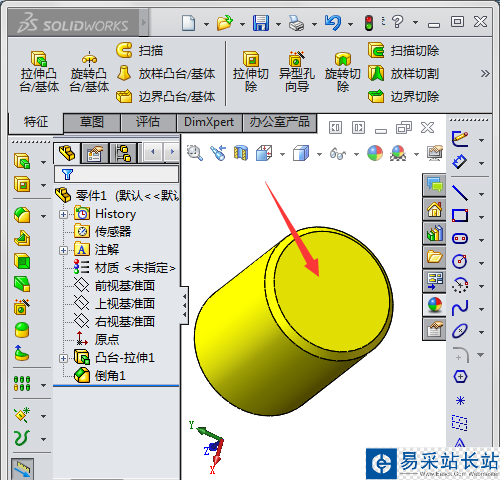
Task: Click the feature tree filter field
Action: point(116,174)
